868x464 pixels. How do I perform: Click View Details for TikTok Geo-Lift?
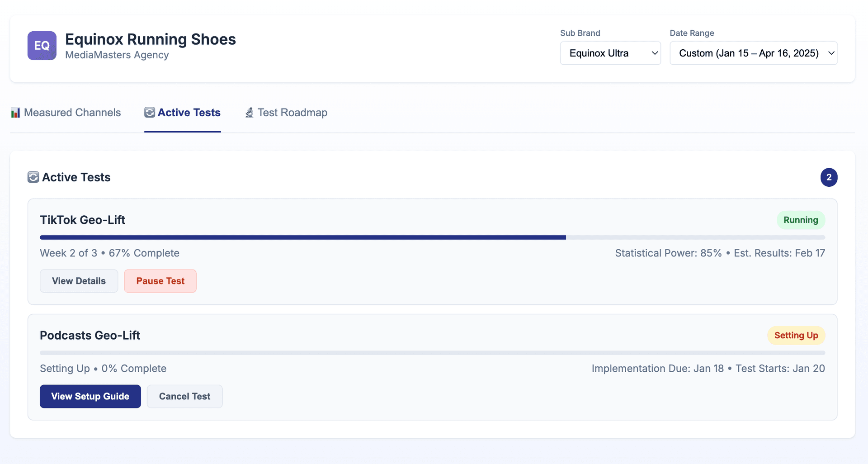point(79,281)
